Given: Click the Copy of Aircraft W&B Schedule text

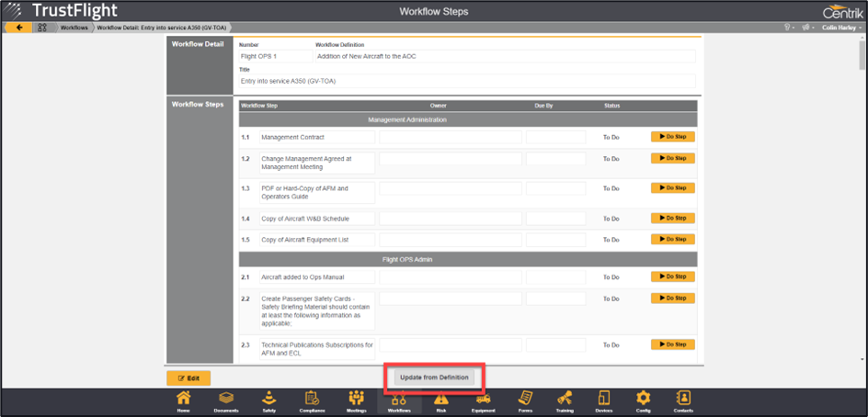Looking at the screenshot, I should click(x=305, y=219).
